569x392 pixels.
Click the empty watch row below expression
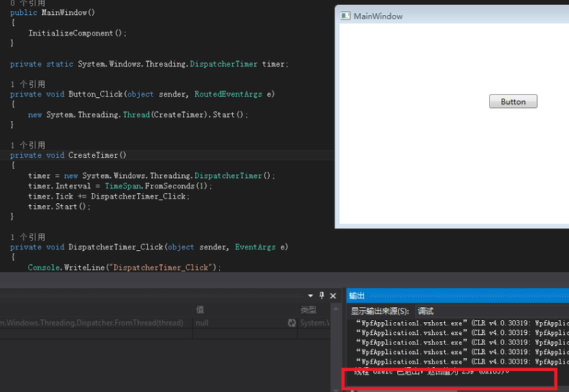165,334
